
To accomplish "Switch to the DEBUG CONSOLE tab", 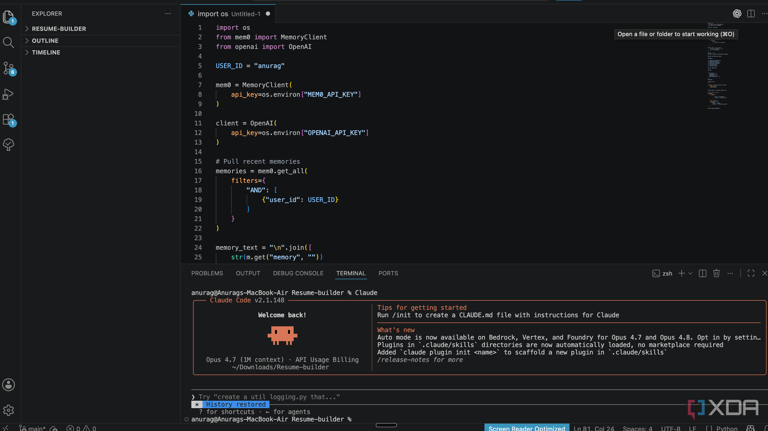I will click(298, 273).
